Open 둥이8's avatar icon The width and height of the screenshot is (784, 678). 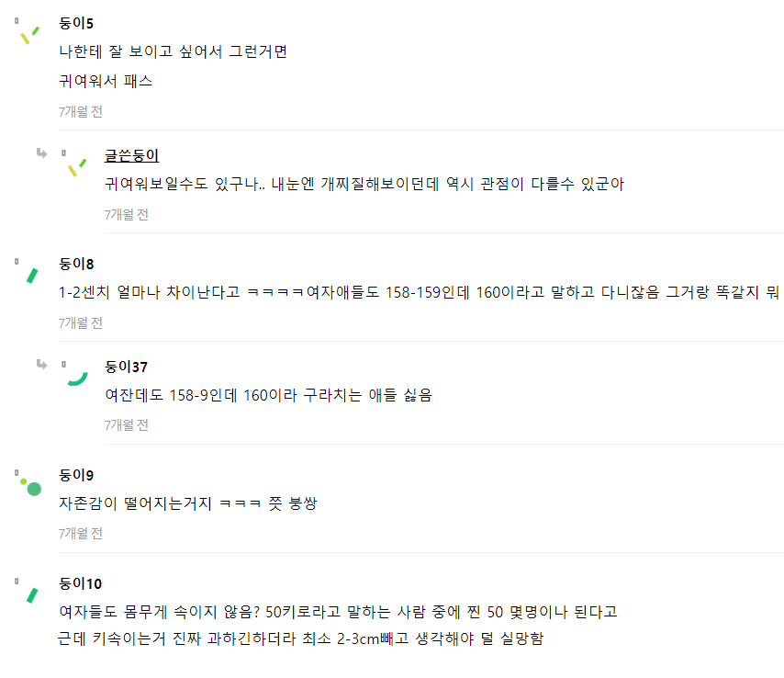31,275
